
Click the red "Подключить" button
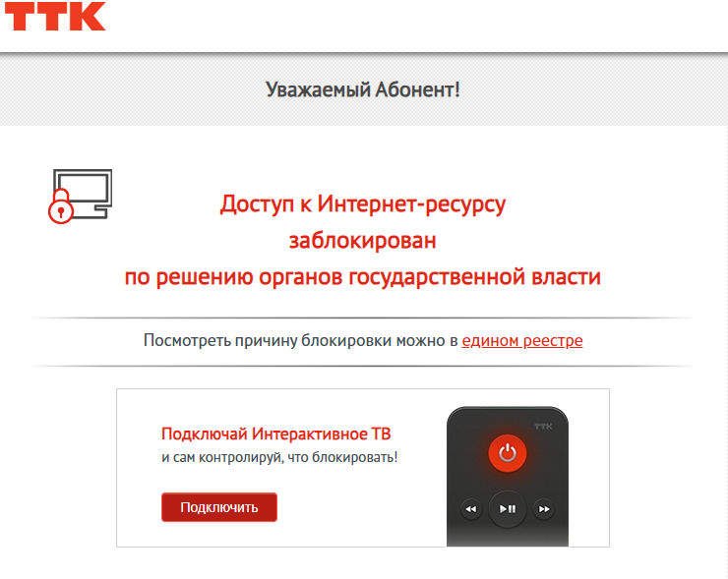tap(219, 507)
